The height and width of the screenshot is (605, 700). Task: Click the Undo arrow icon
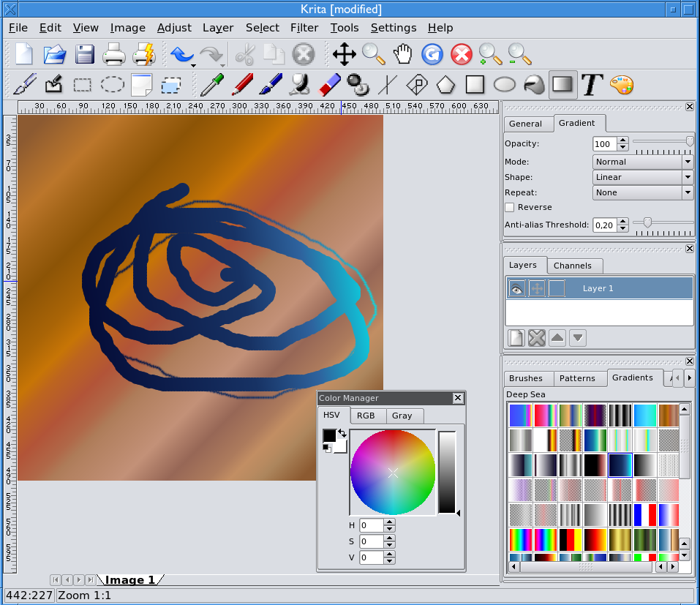181,54
